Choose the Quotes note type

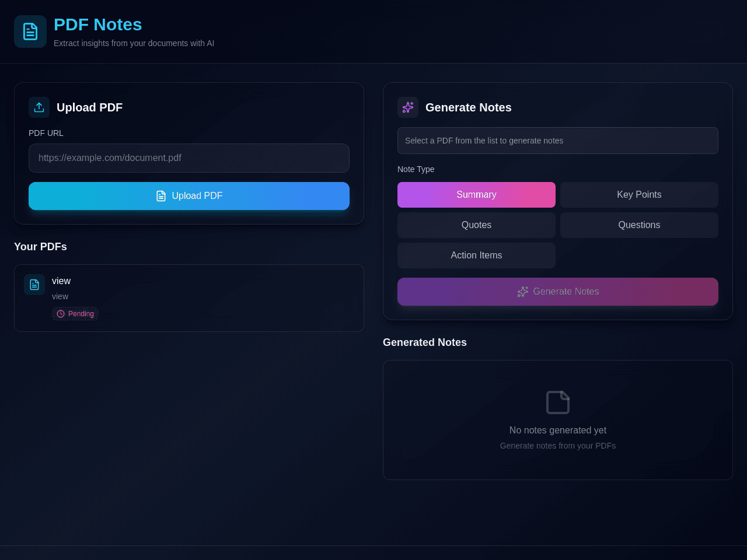tap(476, 225)
